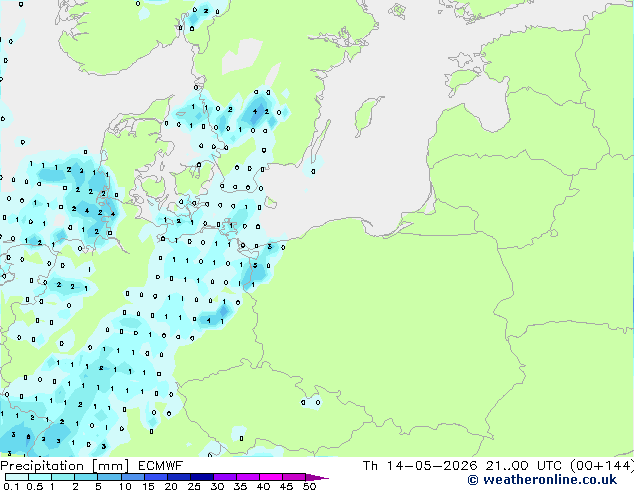Image resolution: width=634 pixels, height=490 pixels.
Task: Click the 1–2 mm legend color swatch
Action: click(63, 477)
